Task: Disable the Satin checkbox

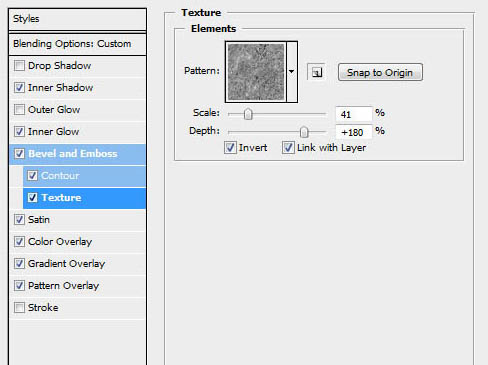Action: [19, 220]
